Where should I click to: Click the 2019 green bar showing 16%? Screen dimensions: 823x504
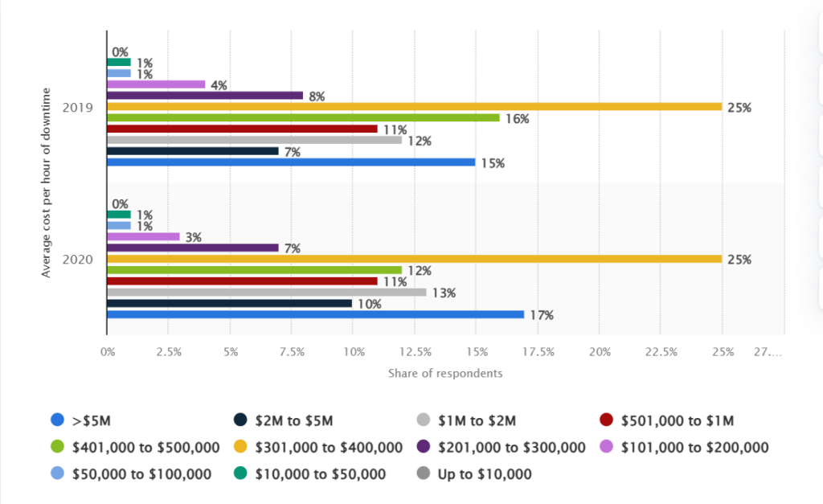(x=303, y=117)
